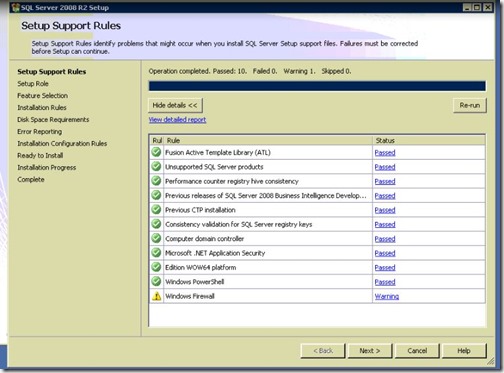Open Passed status for Microsoft .NET Application Security
Screen dimensions: 504x373
coord(385,253)
